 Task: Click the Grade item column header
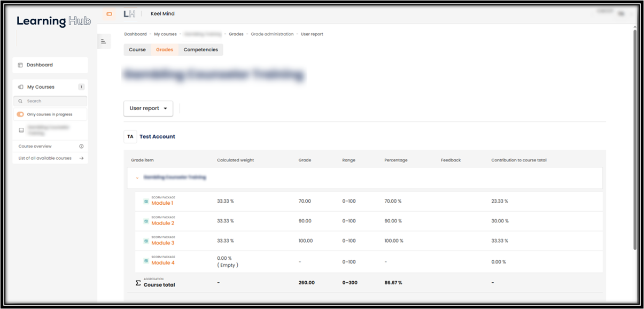[x=143, y=160]
